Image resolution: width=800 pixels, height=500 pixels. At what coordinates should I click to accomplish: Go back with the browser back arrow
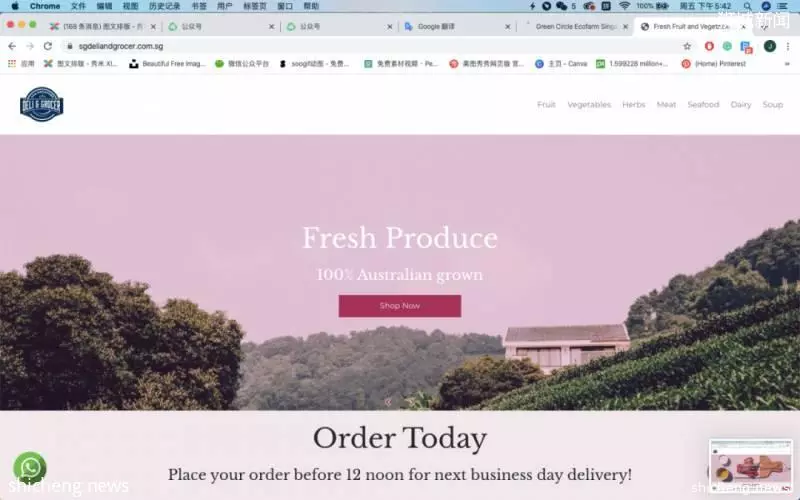pyautogui.click(x=12, y=46)
